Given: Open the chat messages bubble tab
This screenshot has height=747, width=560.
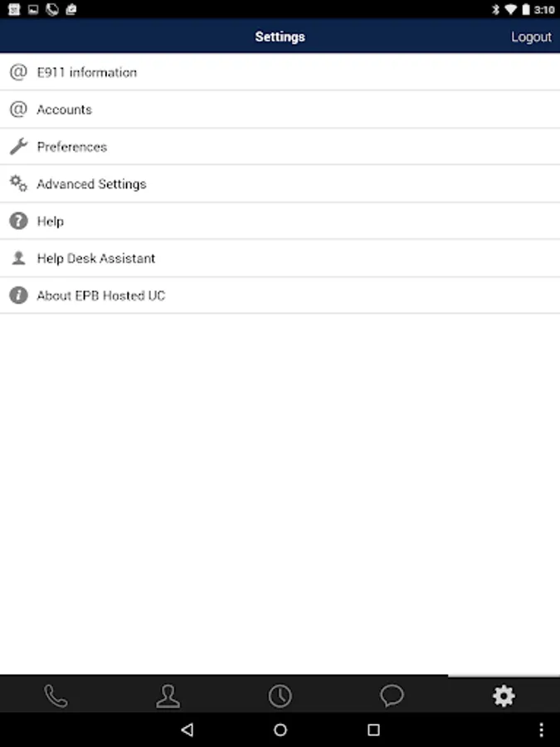Looking at the screenshot, I should tap(392, 696).
